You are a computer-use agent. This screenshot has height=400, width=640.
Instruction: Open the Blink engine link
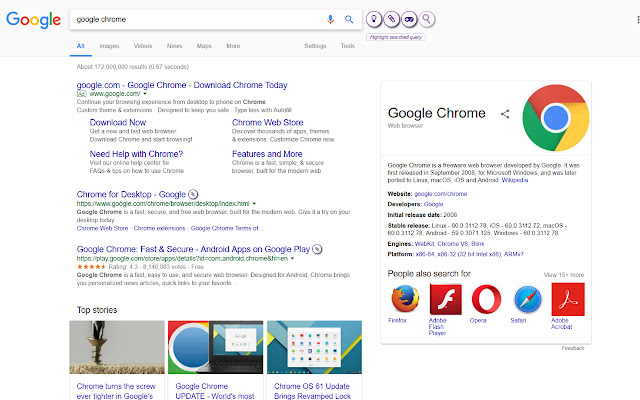click(478, 244)
